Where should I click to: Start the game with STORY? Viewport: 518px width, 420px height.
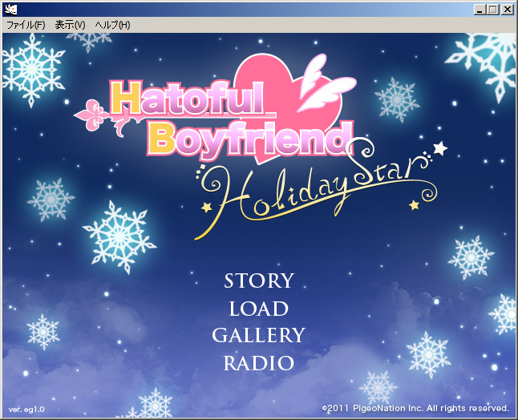point(258,281)
